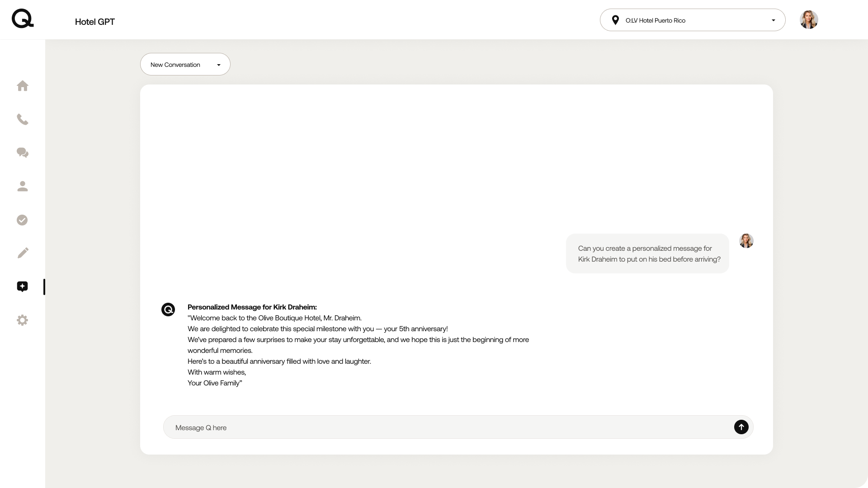Open the chat conversations sidebar icon

click(23, 153)
